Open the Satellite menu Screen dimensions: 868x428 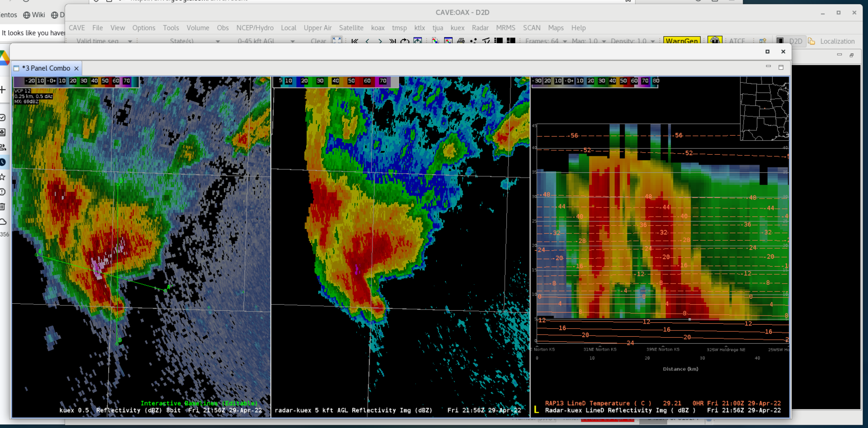coord(351,28)
